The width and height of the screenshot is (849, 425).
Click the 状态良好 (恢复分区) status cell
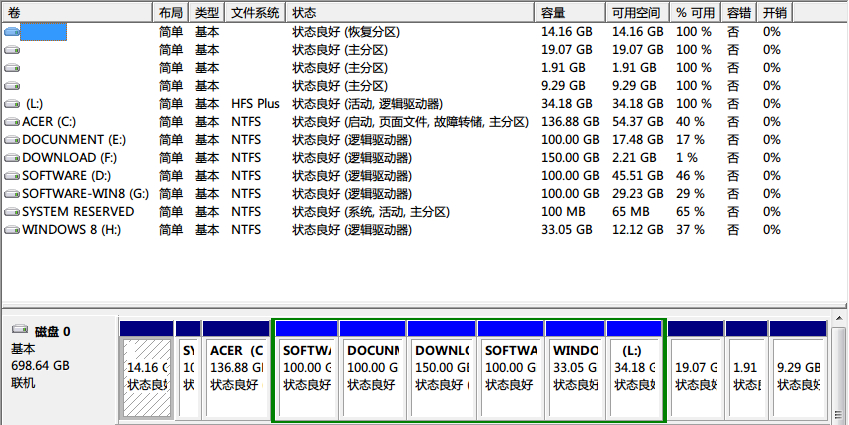coord(346,32)
